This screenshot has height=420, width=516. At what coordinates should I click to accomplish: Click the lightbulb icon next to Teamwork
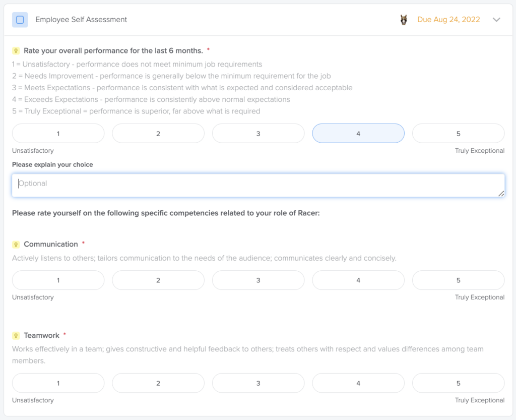pyautogui.click(x=17, y=335)
